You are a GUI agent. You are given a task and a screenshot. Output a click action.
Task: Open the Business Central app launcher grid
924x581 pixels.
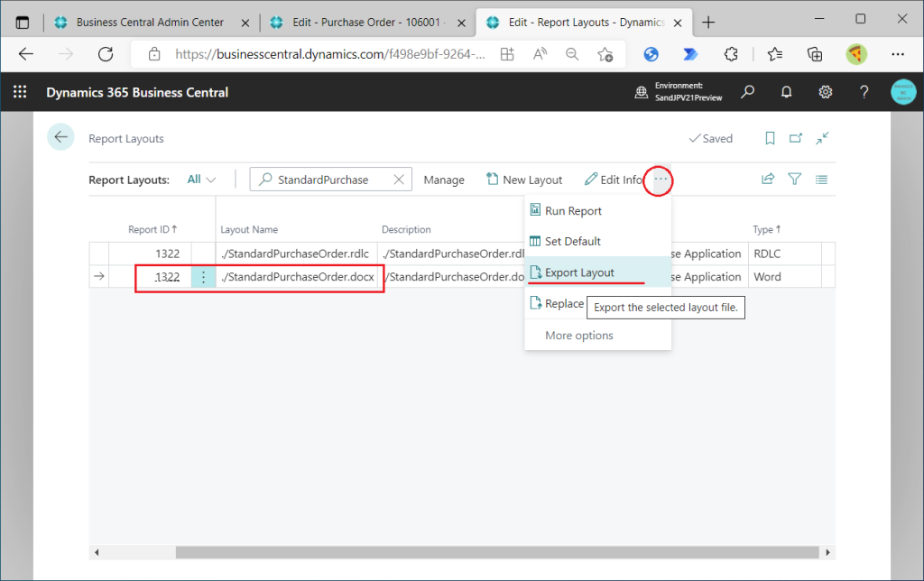coord(20,92)
